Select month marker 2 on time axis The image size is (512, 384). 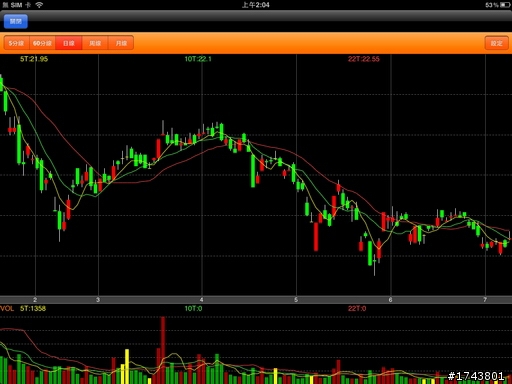(x=35, y=300)
